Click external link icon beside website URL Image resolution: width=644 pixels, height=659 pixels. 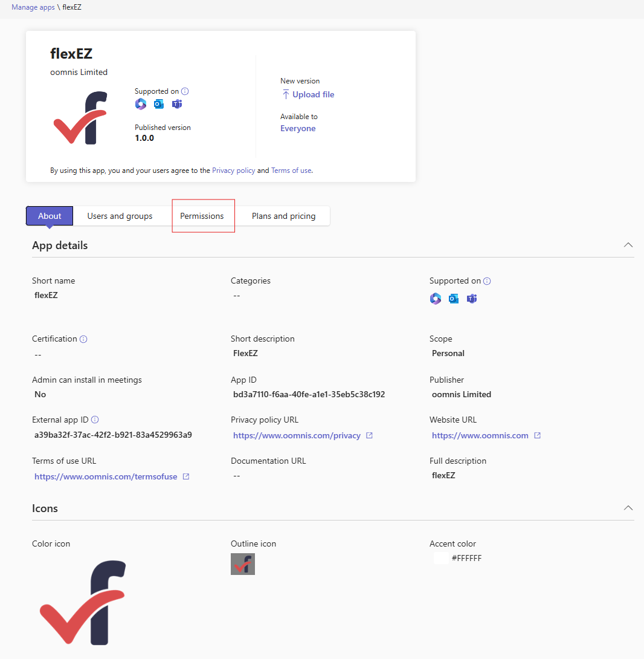click(x=537, y=435)
